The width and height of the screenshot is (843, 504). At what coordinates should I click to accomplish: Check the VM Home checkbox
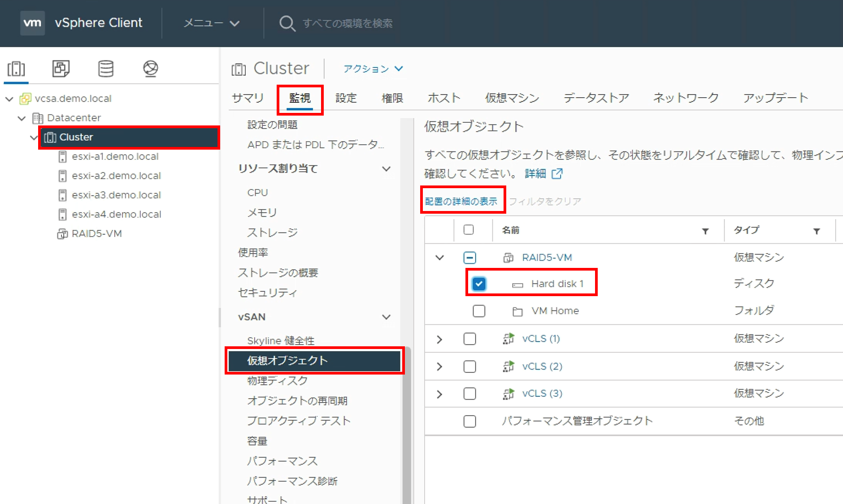tap(479, 311)
